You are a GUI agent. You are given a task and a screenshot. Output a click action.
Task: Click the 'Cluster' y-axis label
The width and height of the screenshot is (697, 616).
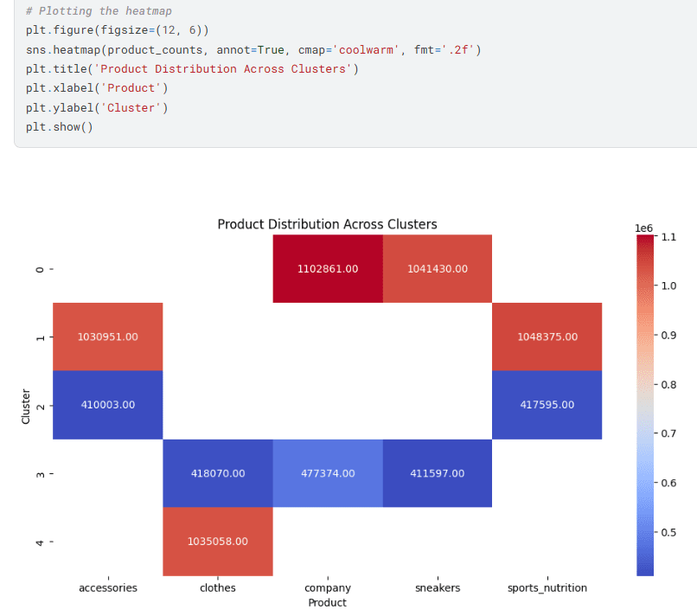point(26,406)
